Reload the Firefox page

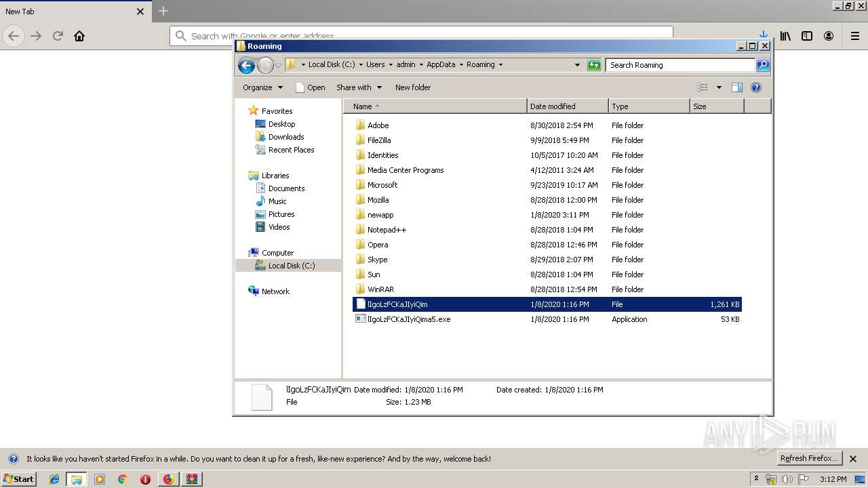click(58, 36)
